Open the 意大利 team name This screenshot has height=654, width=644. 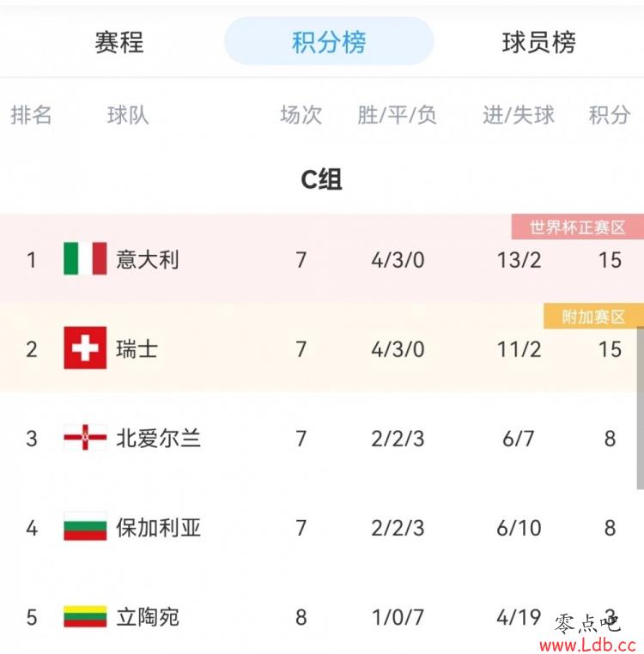[148, 259]
